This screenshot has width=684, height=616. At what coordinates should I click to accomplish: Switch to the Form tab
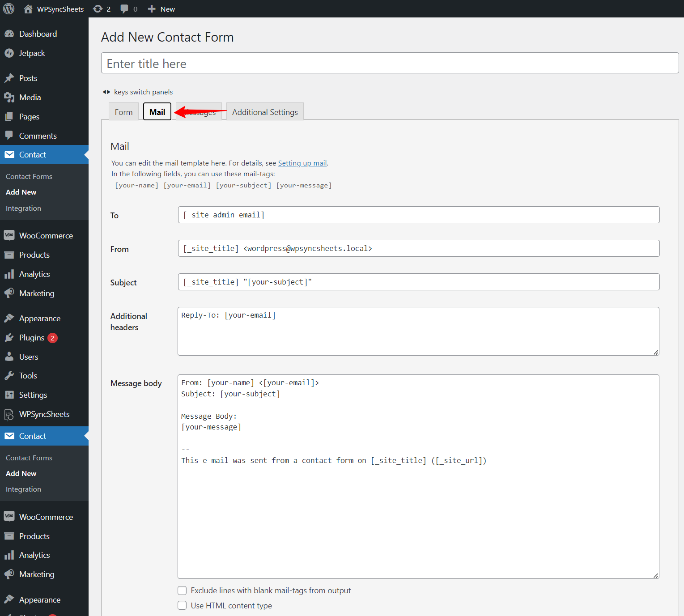(123, 112)
